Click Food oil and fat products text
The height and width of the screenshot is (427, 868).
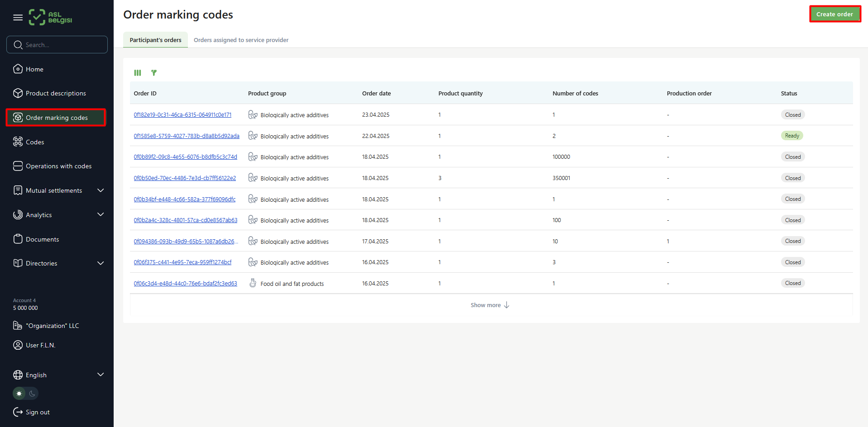292,284
